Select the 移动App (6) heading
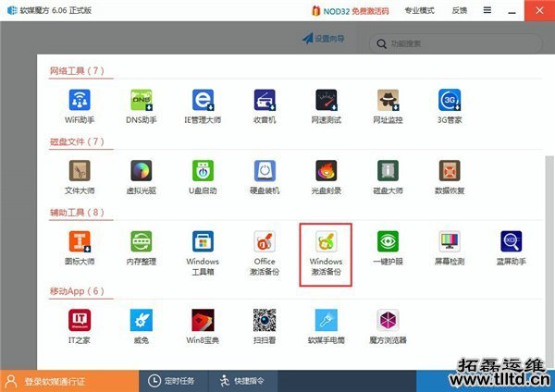The width and height of the screenshot is (555, 392). [77, 291]
